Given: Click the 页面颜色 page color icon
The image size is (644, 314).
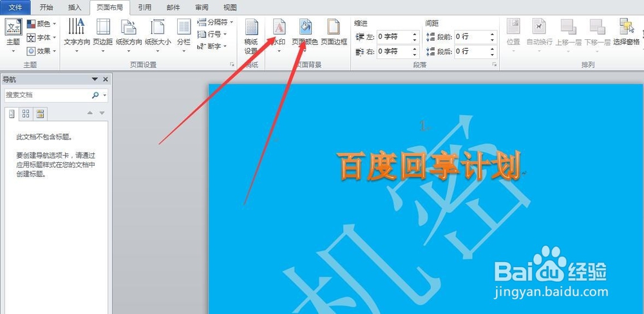Looking at the screenshot, I should (x=305, y=27).
